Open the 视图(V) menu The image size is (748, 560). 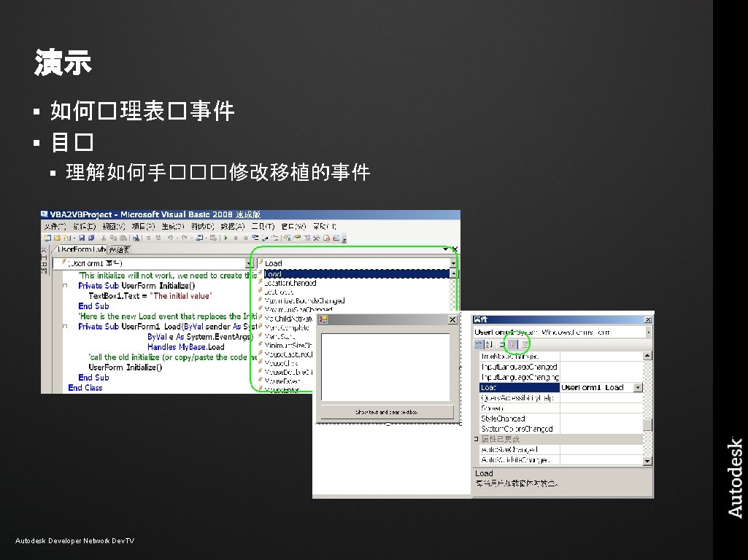point(114,226)
